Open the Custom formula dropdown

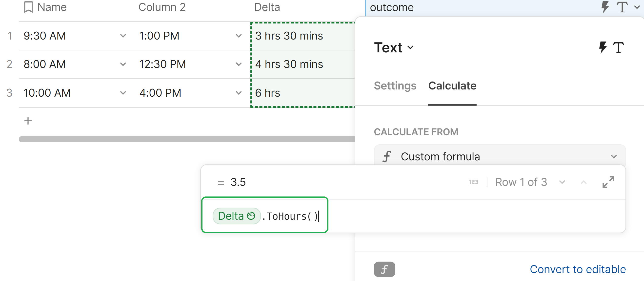pyautogui.click(x=500, y=157)
